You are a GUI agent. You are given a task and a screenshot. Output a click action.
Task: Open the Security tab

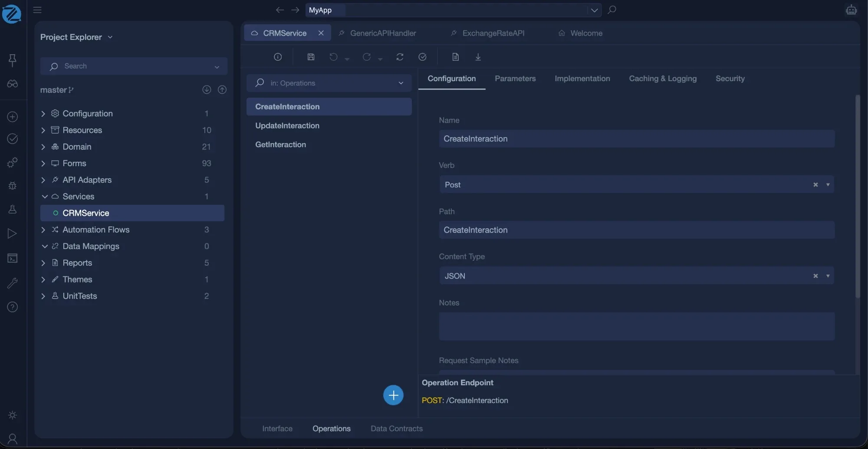[730, 79]
